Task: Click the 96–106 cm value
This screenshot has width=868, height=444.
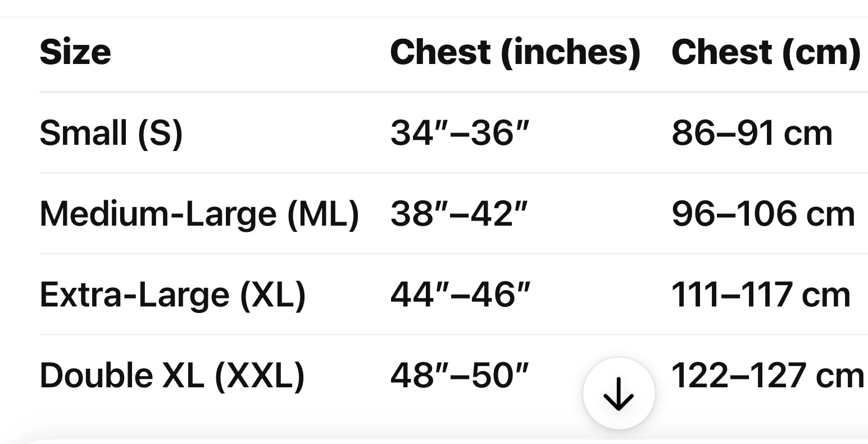Action: pyautogui.click(x=764, y=214)
